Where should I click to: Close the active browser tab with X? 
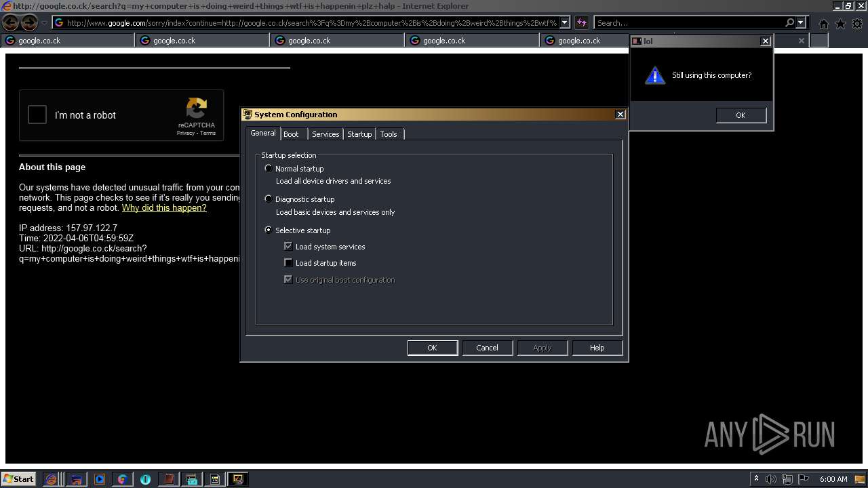[x=801, y=41]
